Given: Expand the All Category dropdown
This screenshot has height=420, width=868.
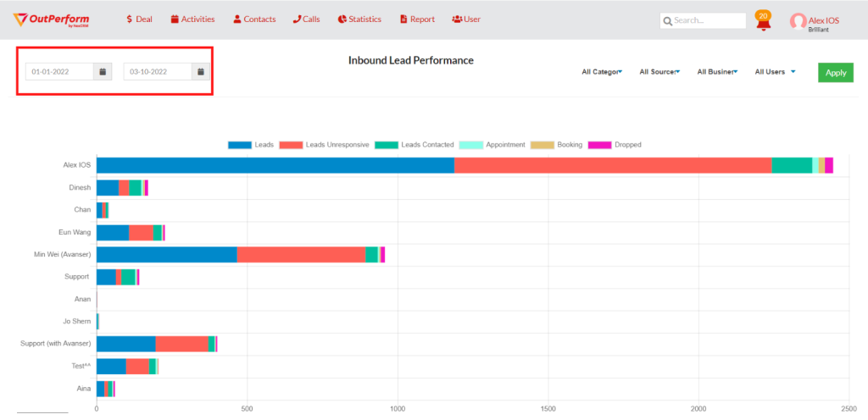Looking at the screenshot, I should tap(602, 72).
